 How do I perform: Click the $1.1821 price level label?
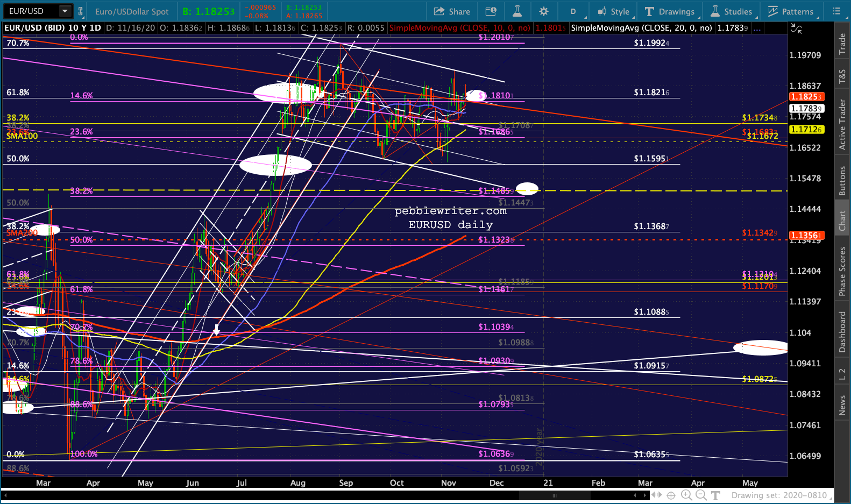651,93
